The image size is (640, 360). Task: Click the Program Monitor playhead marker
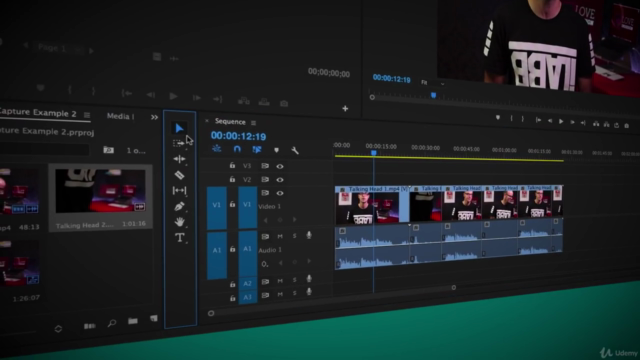(x=433, y=95)
